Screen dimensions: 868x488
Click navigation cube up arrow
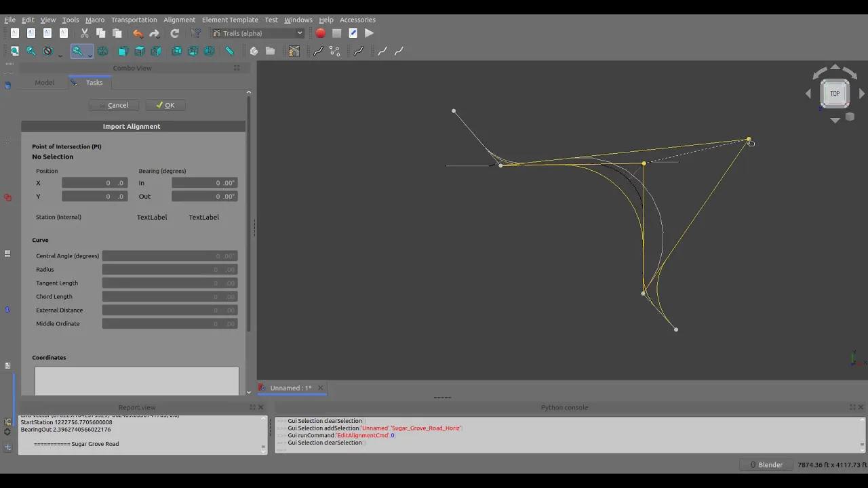835,67
